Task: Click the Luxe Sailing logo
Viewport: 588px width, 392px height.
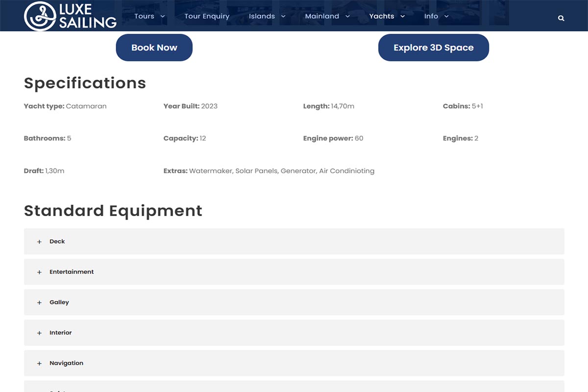Action: click(70, 16)
